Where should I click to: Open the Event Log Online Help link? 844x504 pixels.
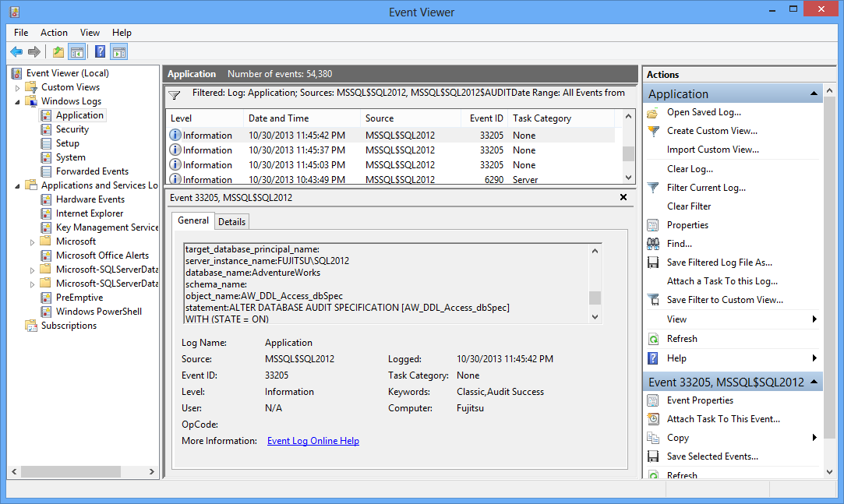[x=313, y=441]
